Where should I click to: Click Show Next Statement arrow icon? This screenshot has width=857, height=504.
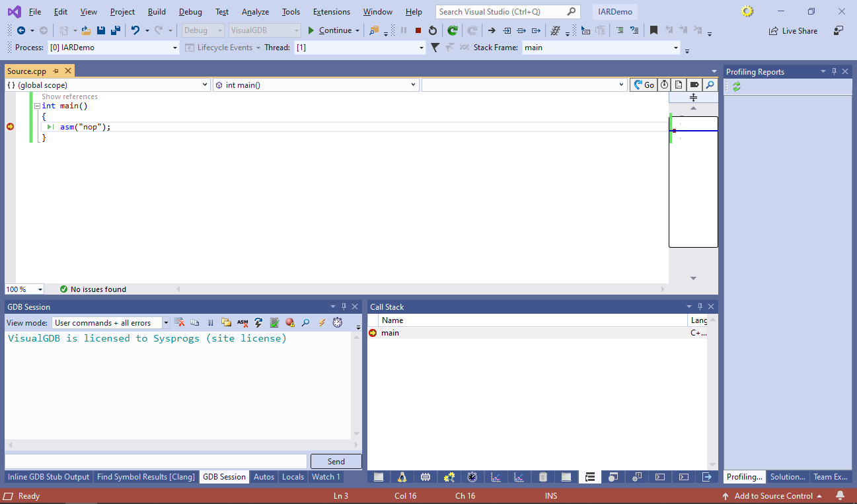492,30
